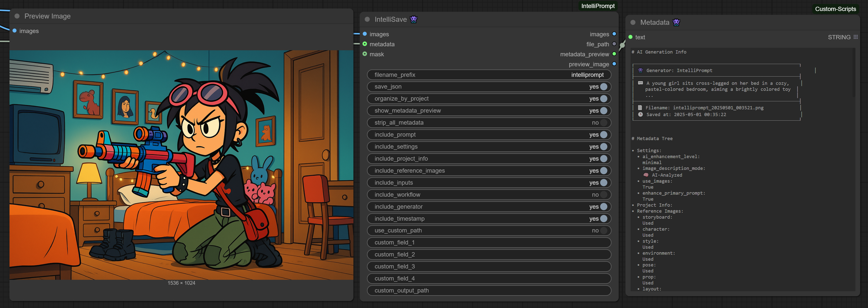Click the Custom-Scripts badge label

(x=835, y=9)
